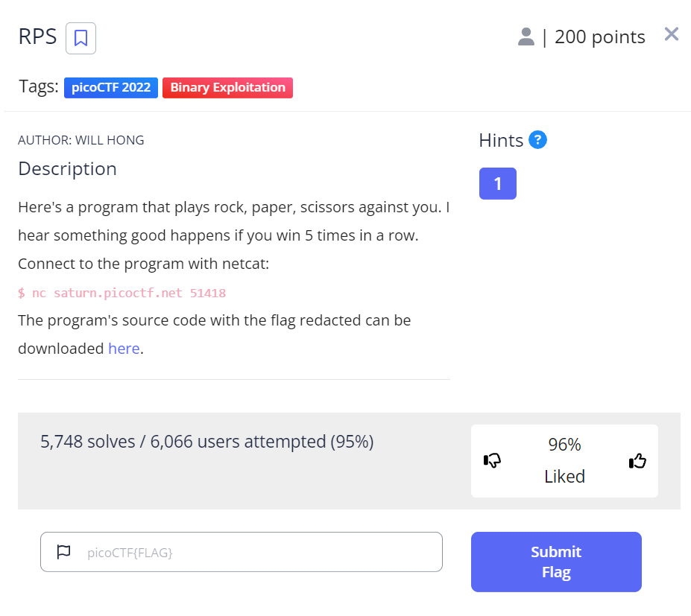Close the RPS challenge dialog

point(671,34)
